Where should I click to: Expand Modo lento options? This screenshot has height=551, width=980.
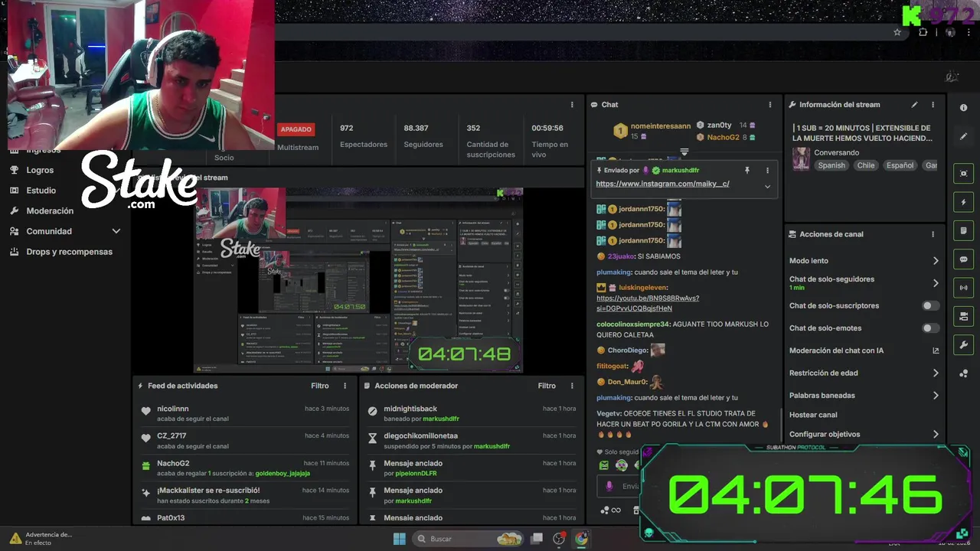(x=936, y=261)
